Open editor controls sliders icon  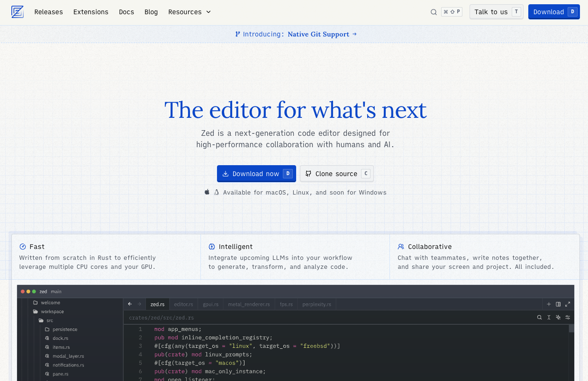point(568,317)
